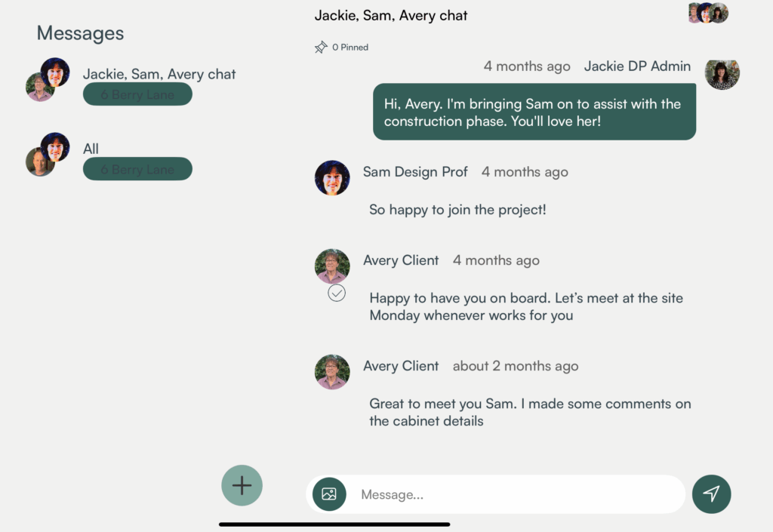This screenshot has height=532, width=773.
Task: Click the 6 Berry Lane tag under All
Action: coord(137,169)
